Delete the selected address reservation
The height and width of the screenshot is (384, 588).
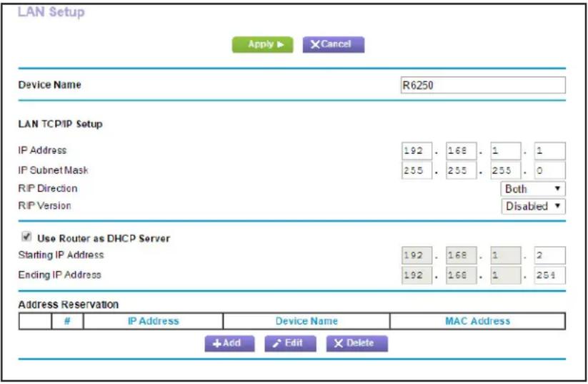click(357, 343)
